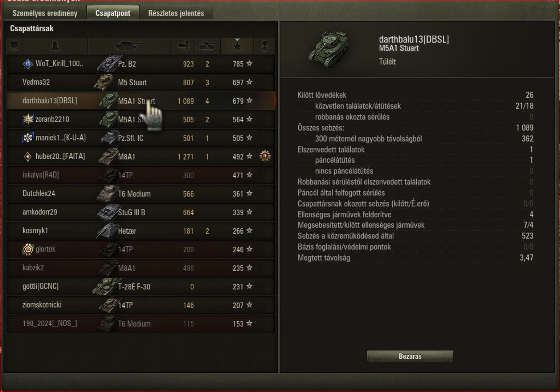The width and height of the screenshot is (560, 392).
Task: Click glortok's rank emblem icon
Action: tap(28, 249)
